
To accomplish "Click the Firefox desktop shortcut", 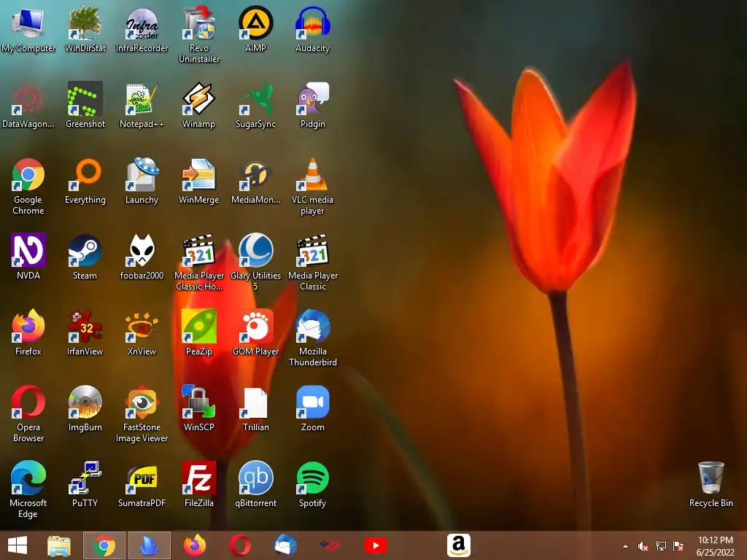I will pyautogui.click(x=28, y=332).
